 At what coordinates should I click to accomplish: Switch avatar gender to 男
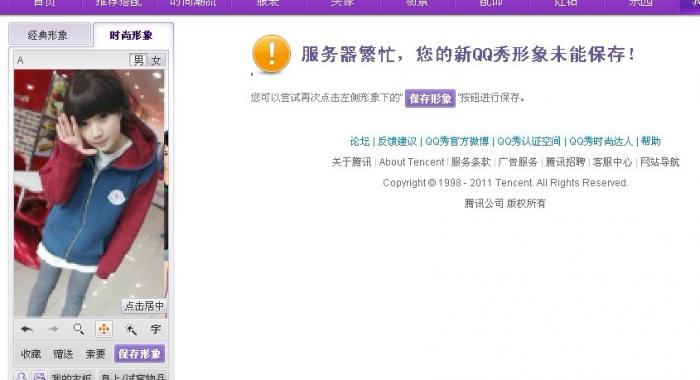click(x=139, y=60)
